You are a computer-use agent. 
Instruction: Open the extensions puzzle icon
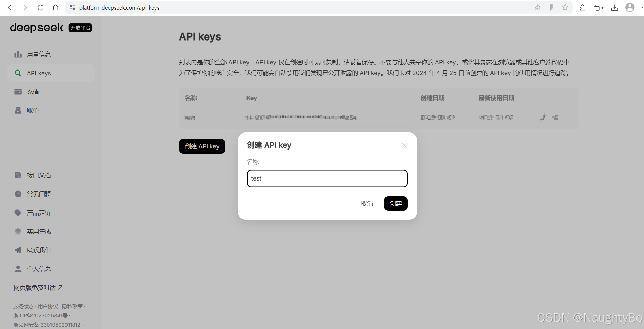[x=582, y=7]
